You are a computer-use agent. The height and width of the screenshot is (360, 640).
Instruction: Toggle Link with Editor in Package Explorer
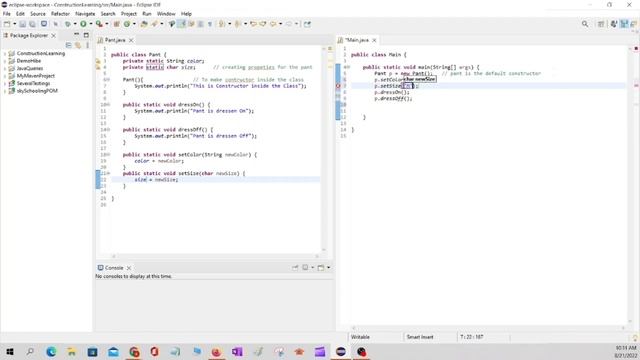click(78, 45)
